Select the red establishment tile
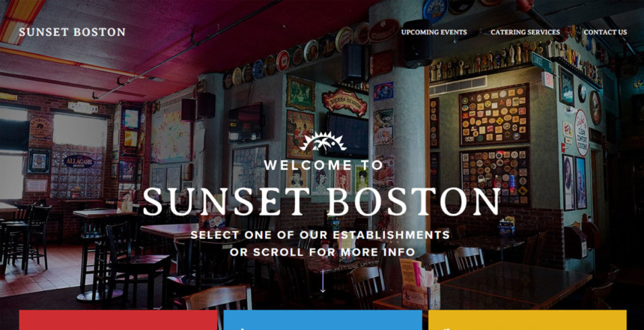Viewport: 644px width, 330px height. 118,320
